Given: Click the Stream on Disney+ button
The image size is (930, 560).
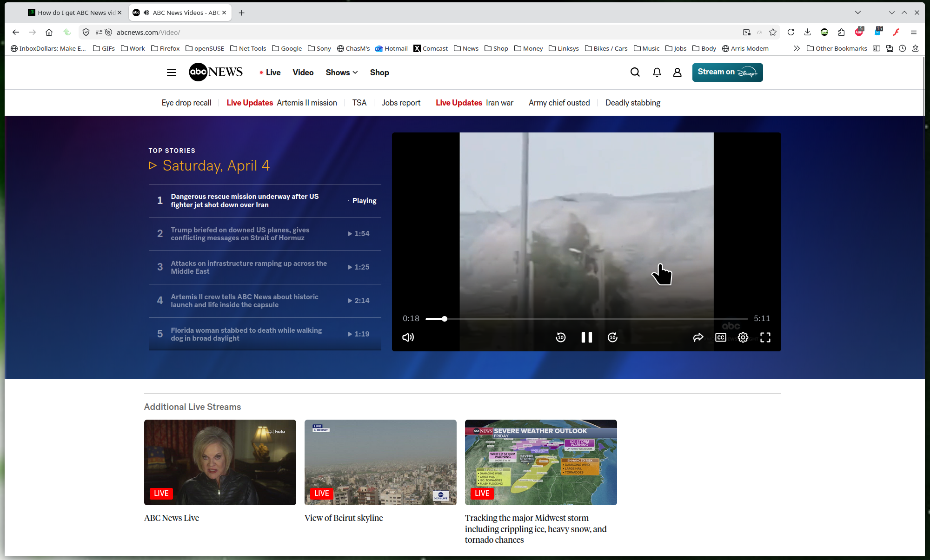Looking at the screenshot, I should (x=727, y=72).
